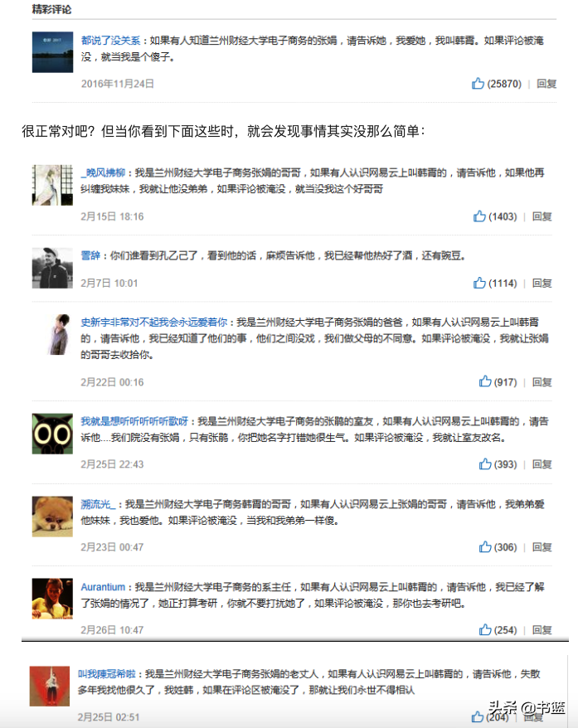Click thumbs-up on the 1403-like comment

click(479, 216)
